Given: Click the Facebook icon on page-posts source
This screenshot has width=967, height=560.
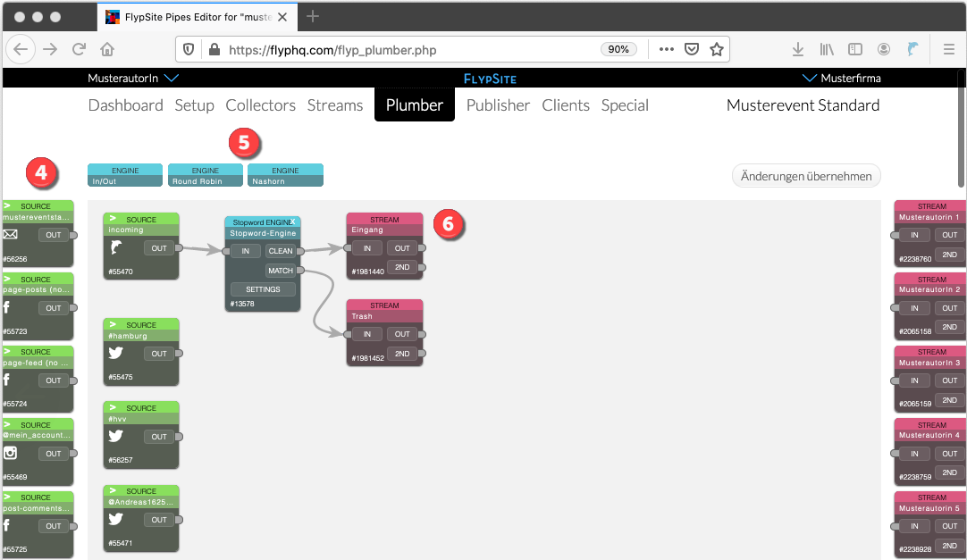Looking at the screenshot, I should (6, 307).
